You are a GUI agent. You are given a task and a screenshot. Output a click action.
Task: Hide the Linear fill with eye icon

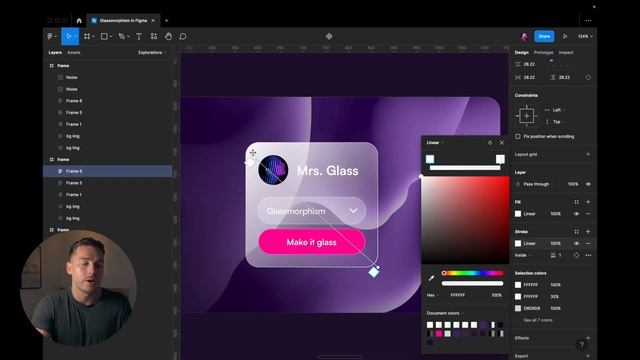576,213
